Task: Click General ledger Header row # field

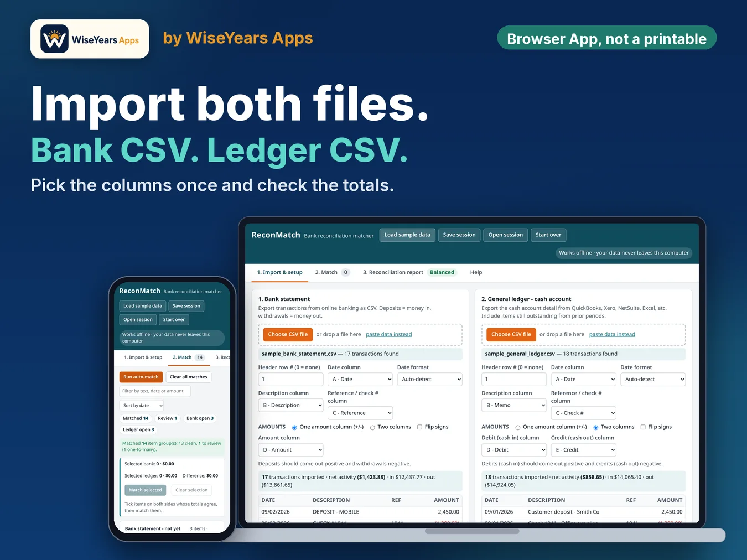Action: [x=514, y=379]
